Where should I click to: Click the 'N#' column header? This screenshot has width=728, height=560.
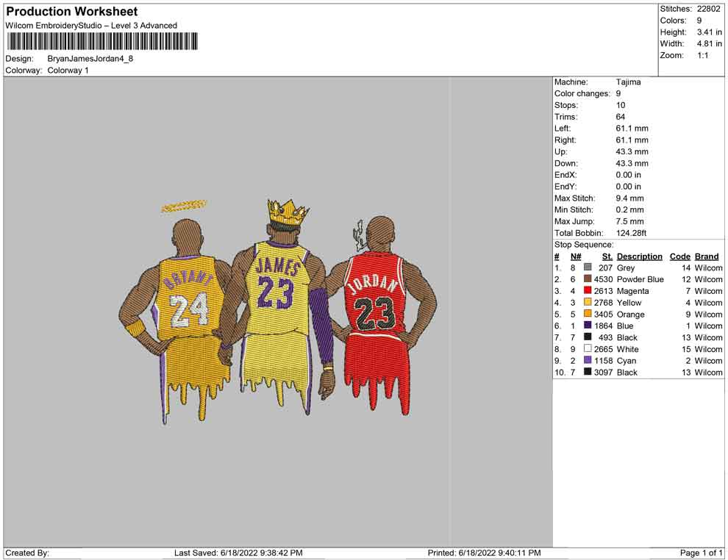point(576,256)
